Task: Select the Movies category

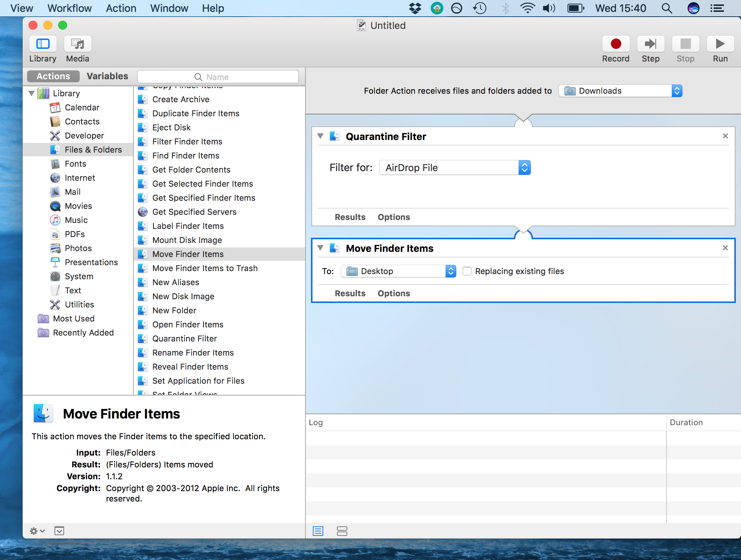Action: (x=78, y=206)
